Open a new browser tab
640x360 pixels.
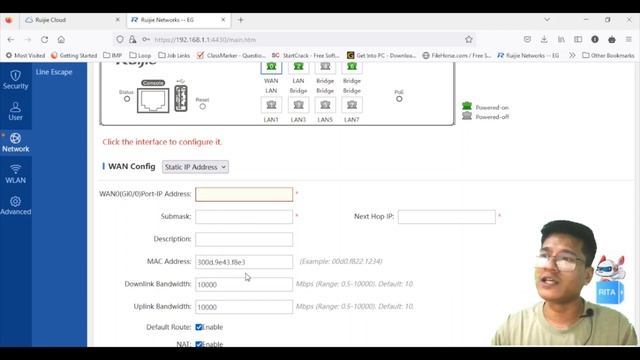[x=240, y=20]
